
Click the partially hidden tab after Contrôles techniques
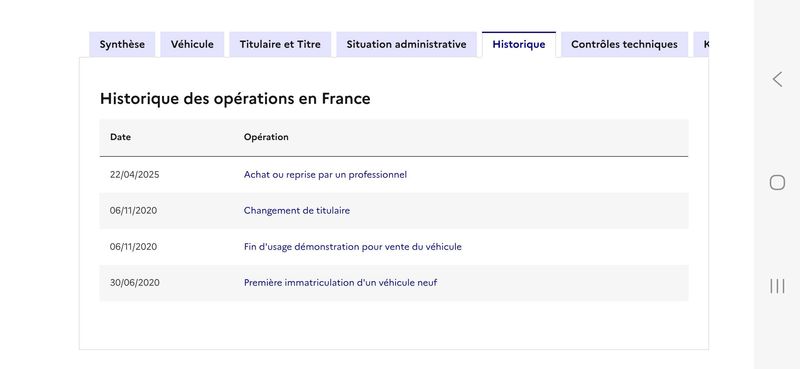[701, 44]
